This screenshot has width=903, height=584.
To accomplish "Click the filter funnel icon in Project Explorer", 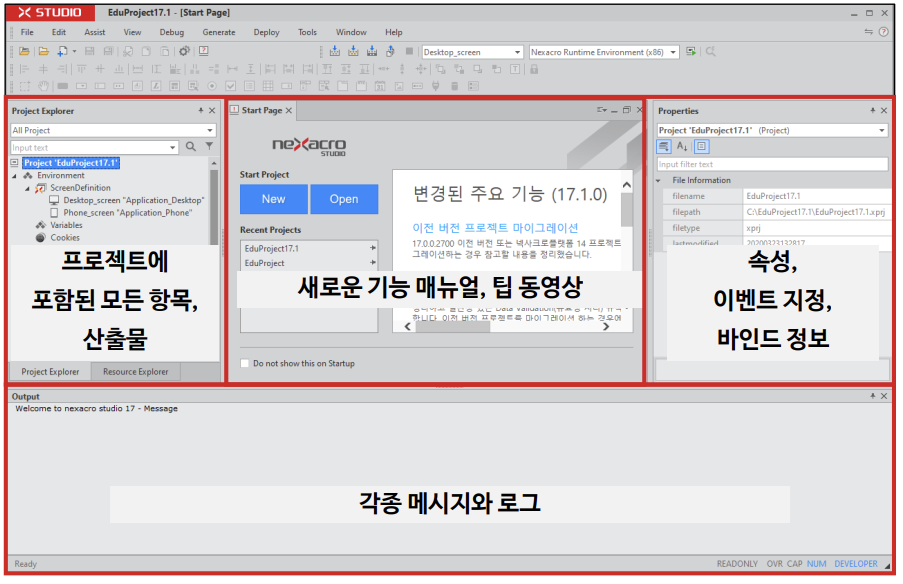I will coord(210,146).
